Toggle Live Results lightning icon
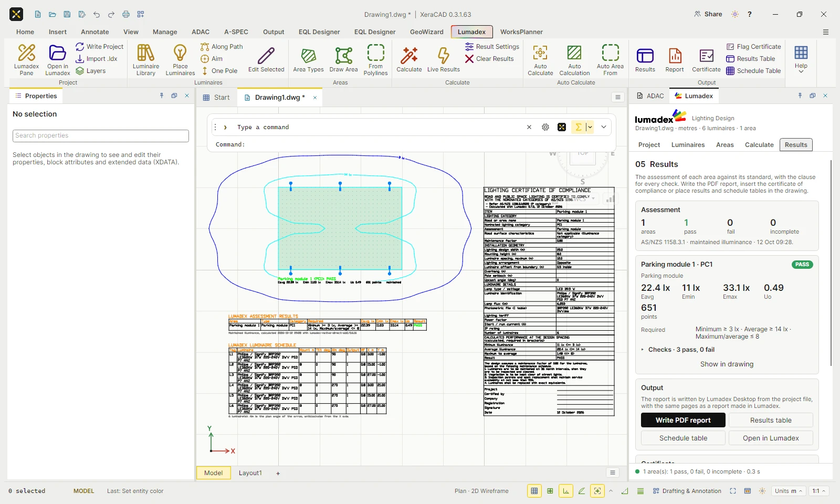This screenshot has height=504, width=840. [443, 55]
